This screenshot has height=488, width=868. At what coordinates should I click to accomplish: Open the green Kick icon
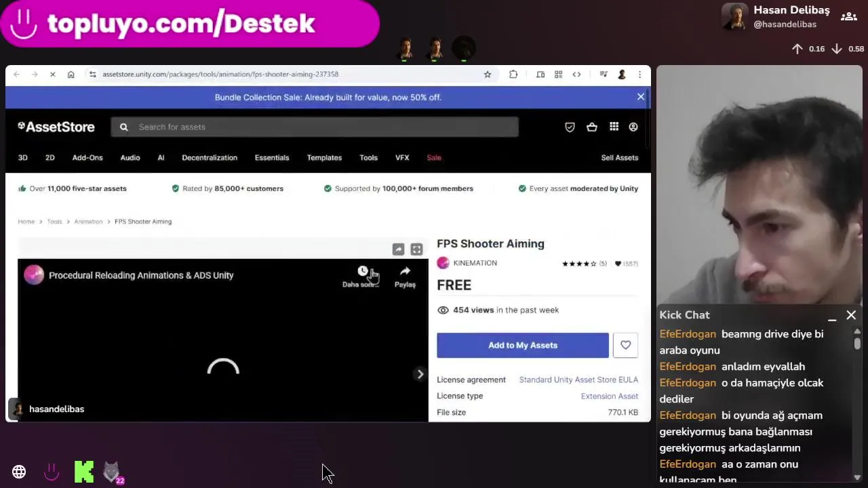coord(84,472)
